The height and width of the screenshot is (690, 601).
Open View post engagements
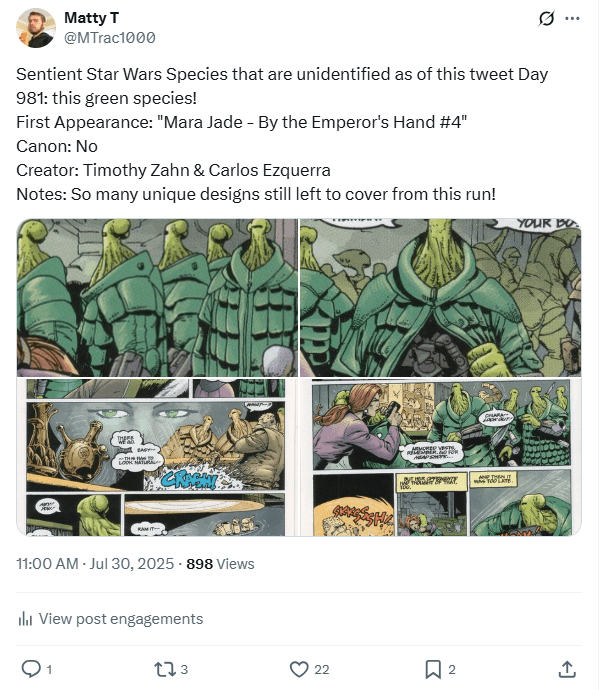tap(120, 619)
